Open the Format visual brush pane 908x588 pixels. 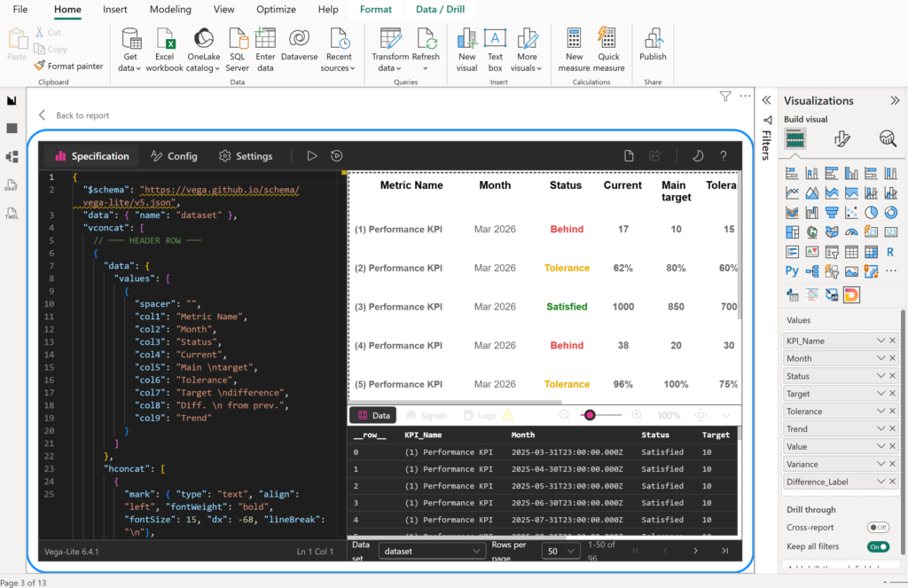[x=842, y=138]
